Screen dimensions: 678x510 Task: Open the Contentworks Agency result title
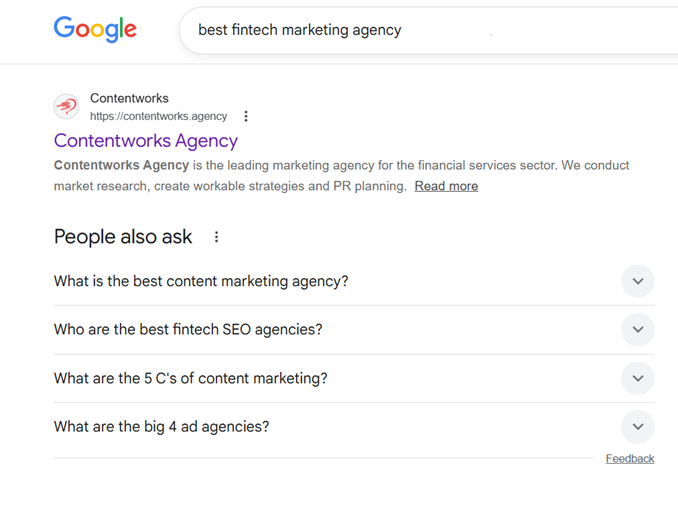tap(146, 141)
